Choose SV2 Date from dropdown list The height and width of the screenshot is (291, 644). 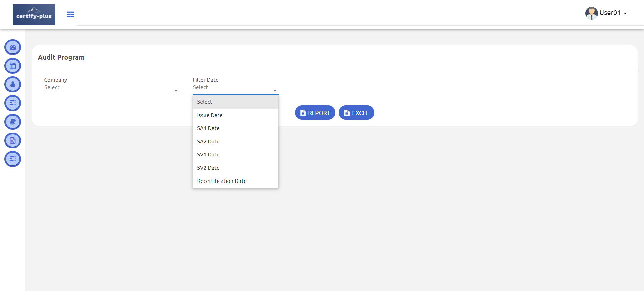(208, 168)
